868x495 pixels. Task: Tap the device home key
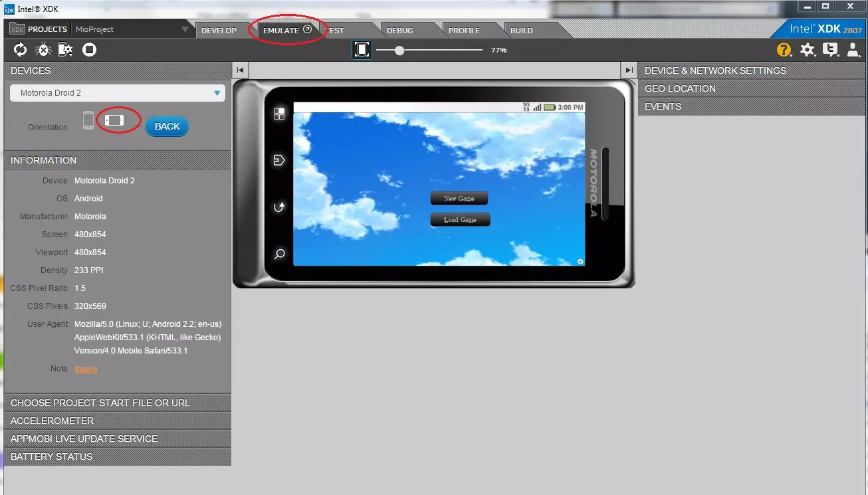(x=279, y=160)
